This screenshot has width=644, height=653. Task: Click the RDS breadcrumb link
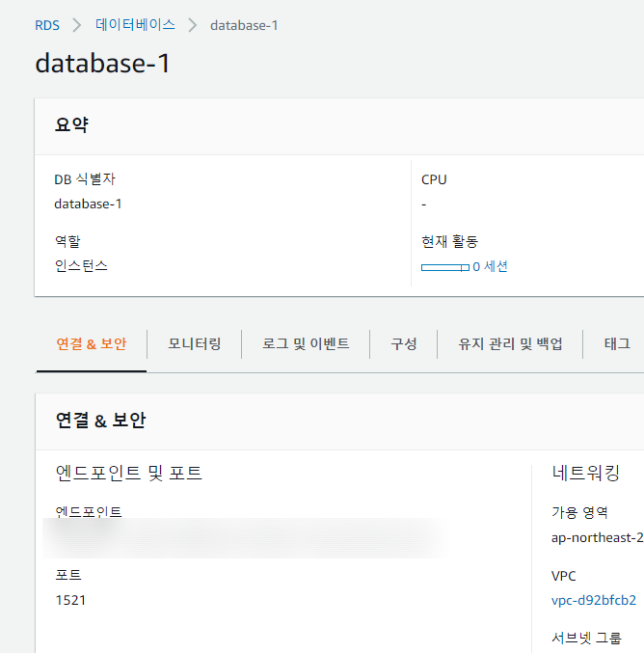[x=46, y=25]
